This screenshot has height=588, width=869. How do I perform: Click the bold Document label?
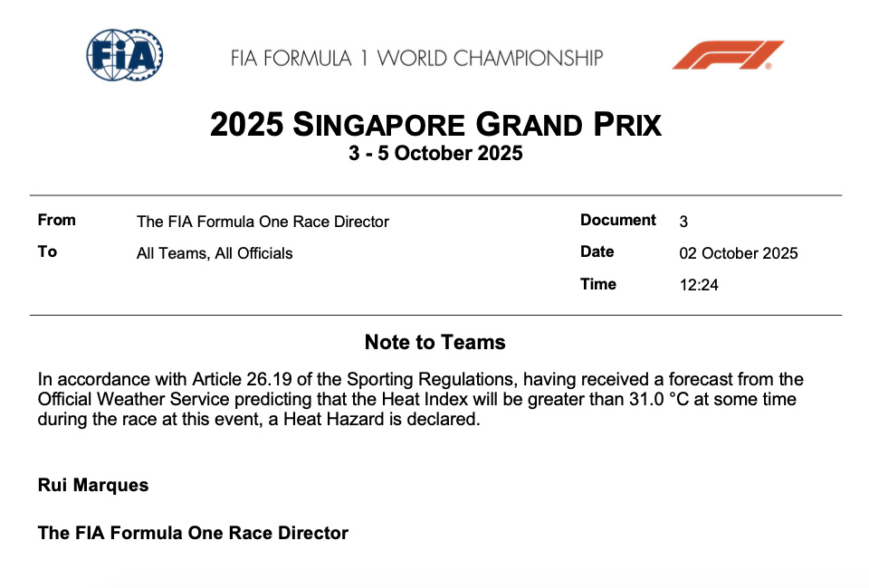coord(618,220)
